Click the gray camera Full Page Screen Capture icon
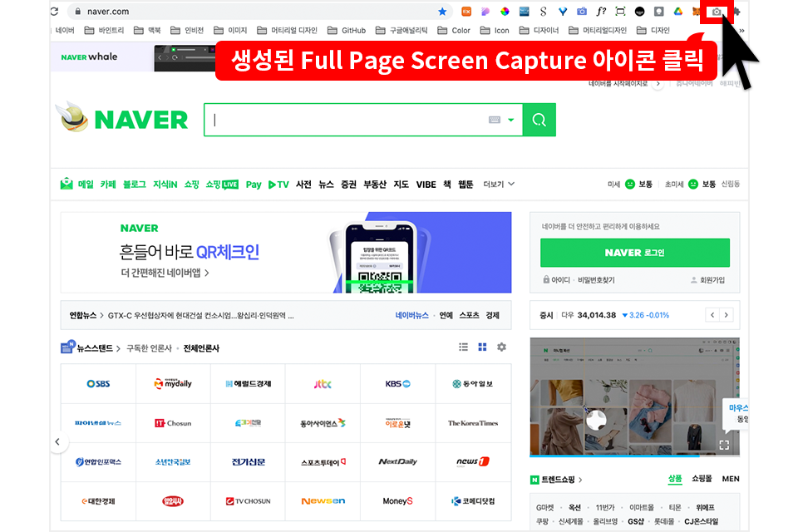The height and width of the screenshot is (532, 798). [716, 12]
